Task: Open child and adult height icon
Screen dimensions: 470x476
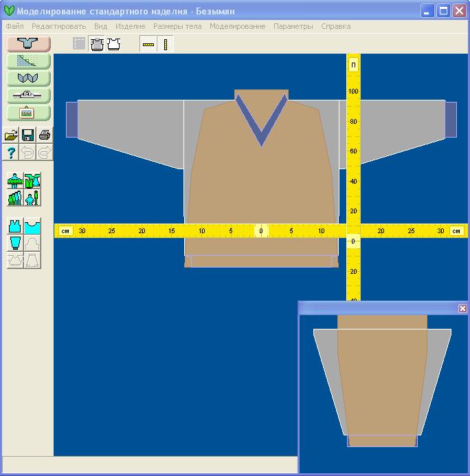Action: pos(32,198)
